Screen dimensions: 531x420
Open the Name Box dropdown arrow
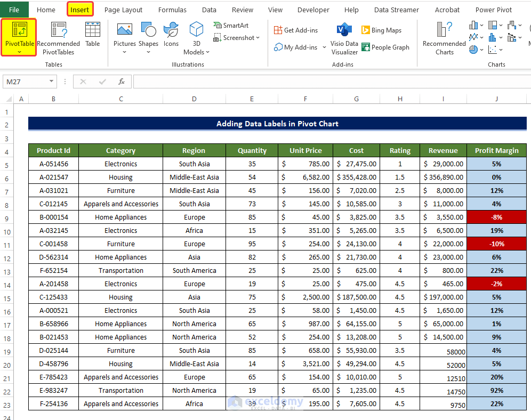[x=52, y=82]
